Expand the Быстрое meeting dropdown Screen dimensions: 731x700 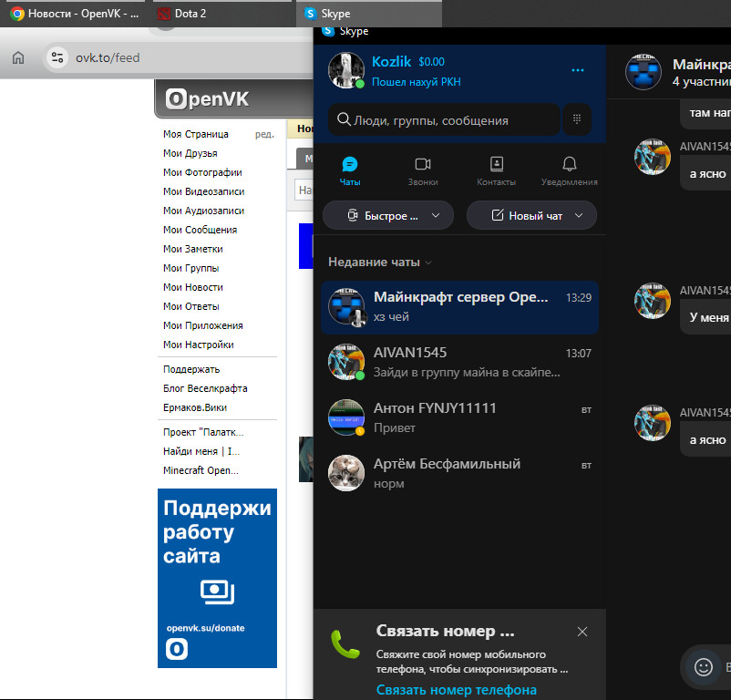(436, 215)
